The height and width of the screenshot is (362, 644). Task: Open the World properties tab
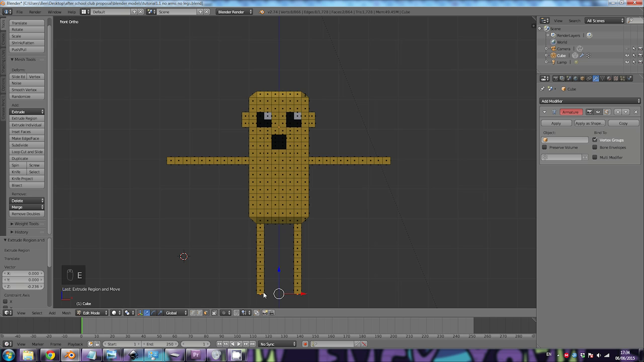576,78
